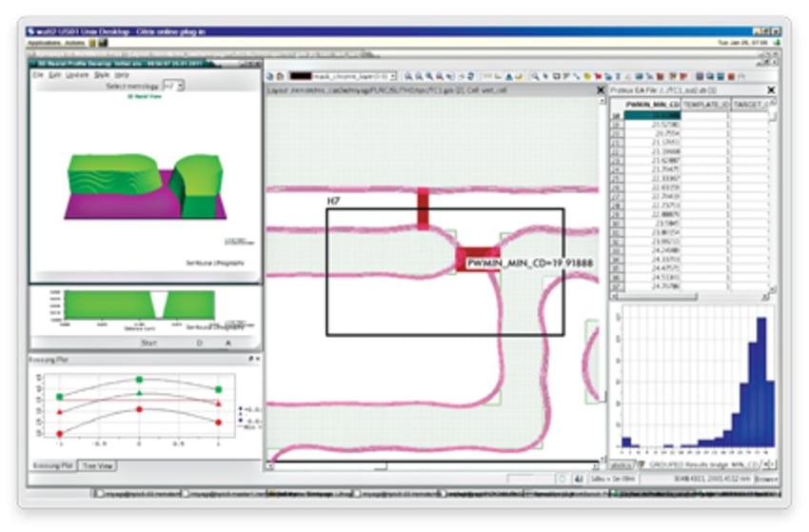Click the TEMPLATE_ID column header

(x=706, y=104)
